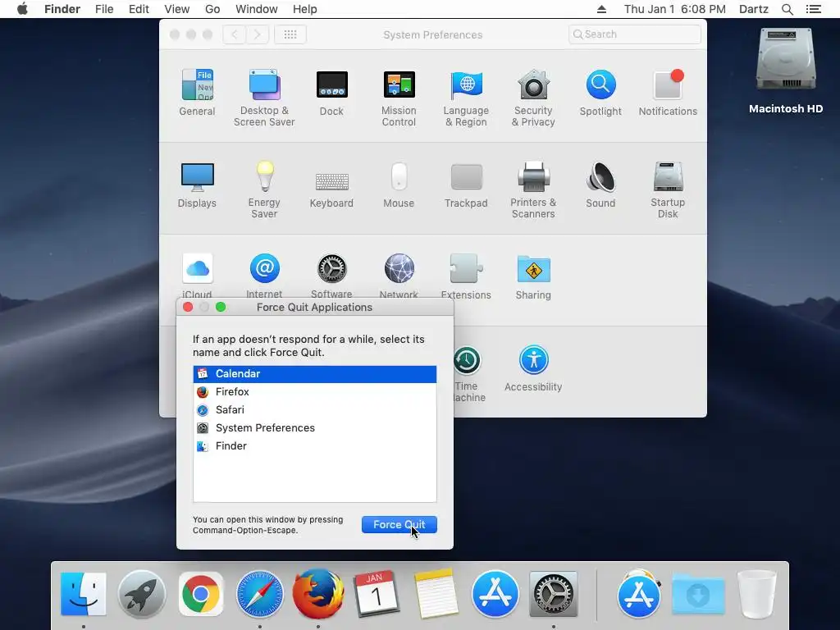Open the General preferences pane
The height and width of the screenshot is (630, 840).
coord(197,92)
